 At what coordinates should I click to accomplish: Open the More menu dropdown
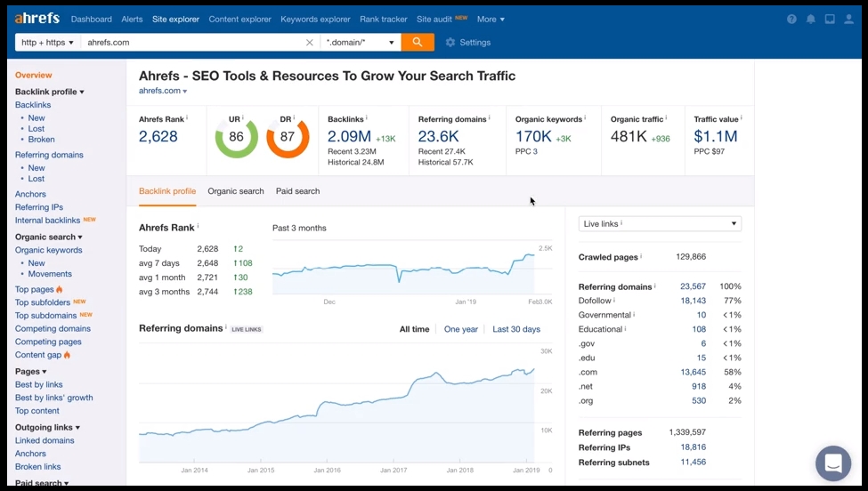point(491,20)
